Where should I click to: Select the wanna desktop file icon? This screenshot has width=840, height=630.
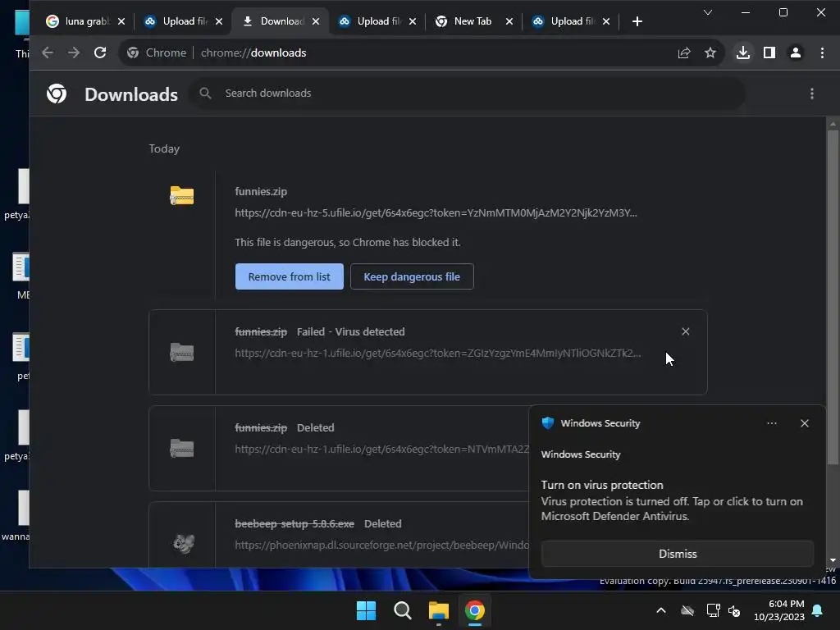coord(17,515)
